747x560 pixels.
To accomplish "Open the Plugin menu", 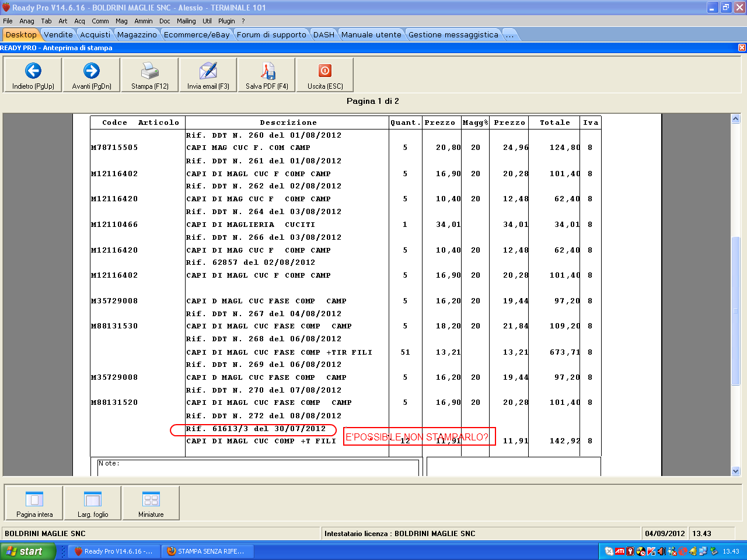I will pyautogui.click(x=226, y=21).
